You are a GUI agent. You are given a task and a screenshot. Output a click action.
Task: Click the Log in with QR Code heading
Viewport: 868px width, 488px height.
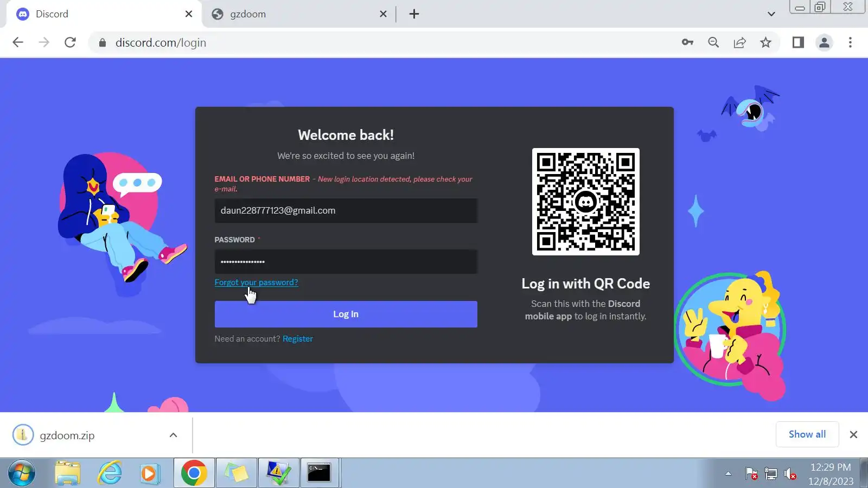coord(586,284)
